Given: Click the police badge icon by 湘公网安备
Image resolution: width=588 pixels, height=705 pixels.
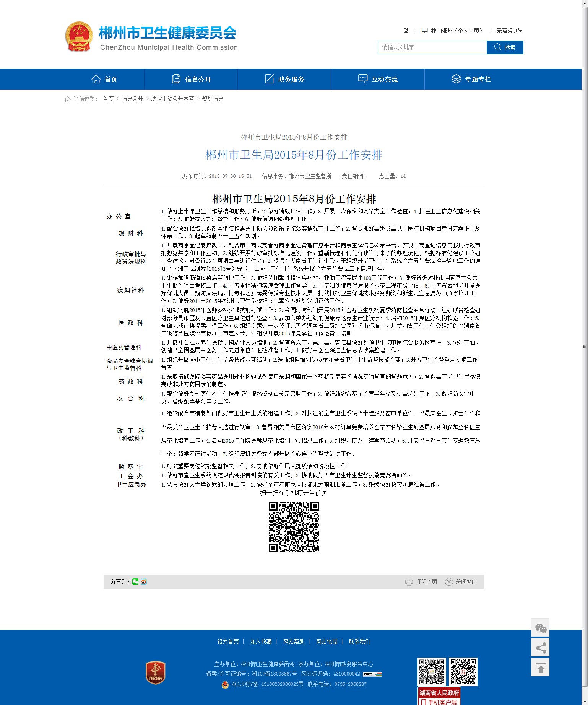Looking at the screenshot, I should coord(225,684).
